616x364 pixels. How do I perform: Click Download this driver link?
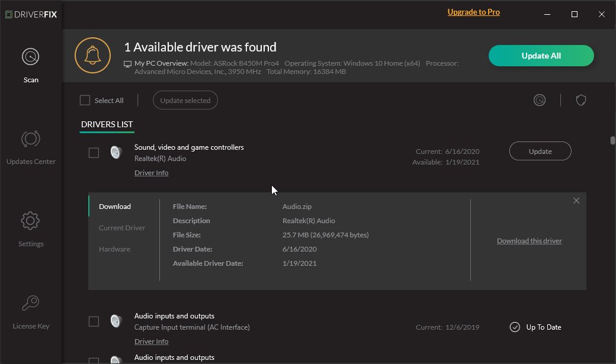(529, 241)
